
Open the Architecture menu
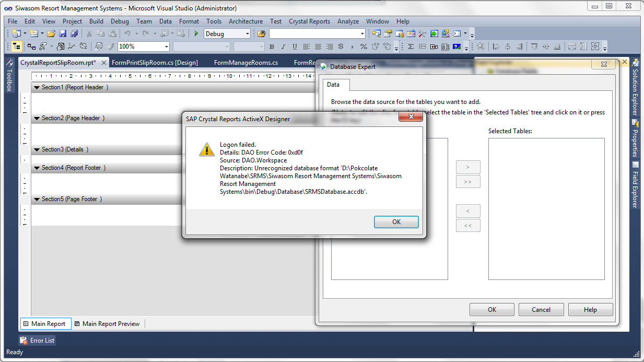[x=245, y=21]
